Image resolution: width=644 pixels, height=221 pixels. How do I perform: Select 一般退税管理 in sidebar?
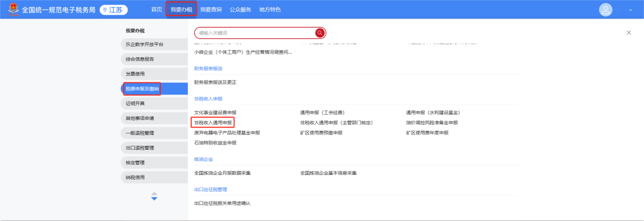click(154, 133)
